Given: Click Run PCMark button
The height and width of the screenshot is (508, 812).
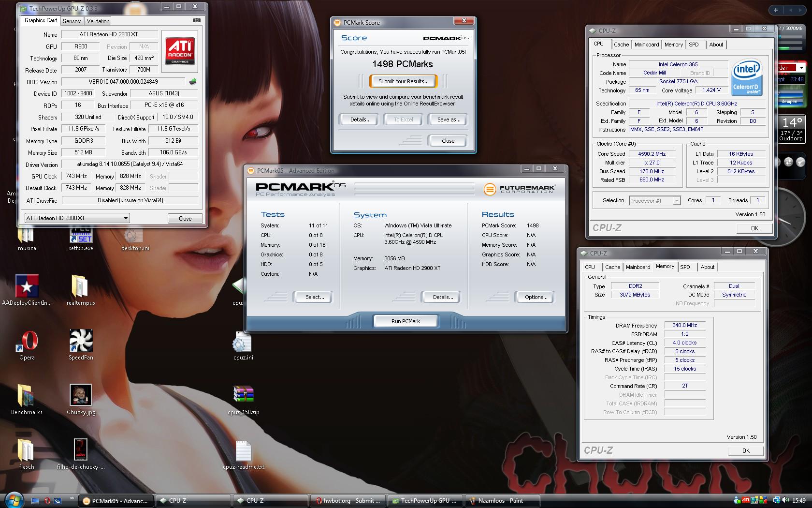Looking at the screenshot, I should tap(405, 321).
